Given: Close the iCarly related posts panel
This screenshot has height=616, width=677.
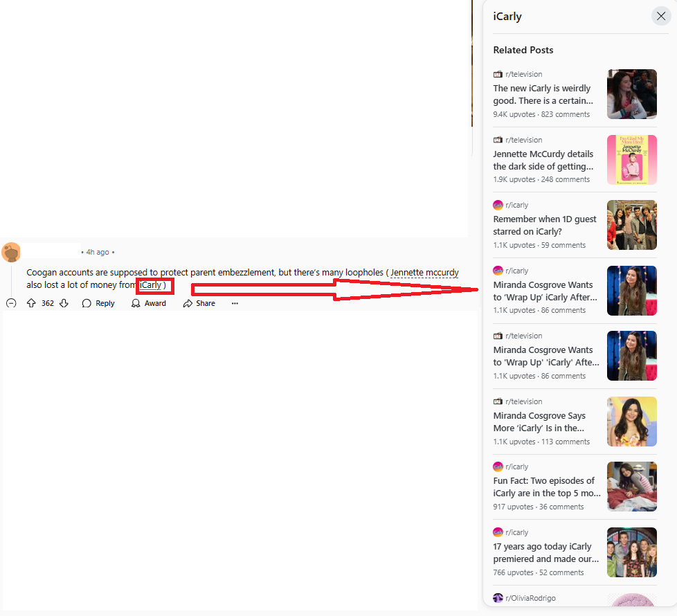Looking at the screenshot, I should [x=660, y=16].
